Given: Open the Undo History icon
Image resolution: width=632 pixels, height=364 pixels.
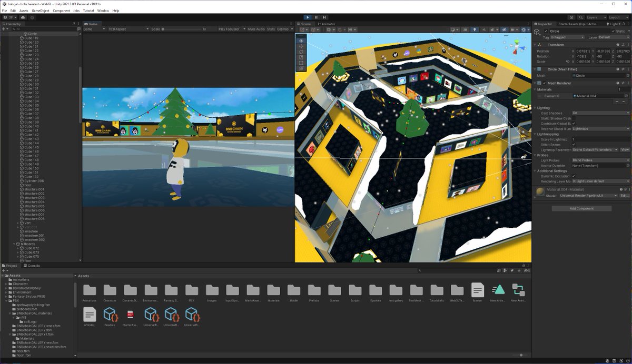Looking at the screenshot, I should pyautogui.click(x=571, y=17).
